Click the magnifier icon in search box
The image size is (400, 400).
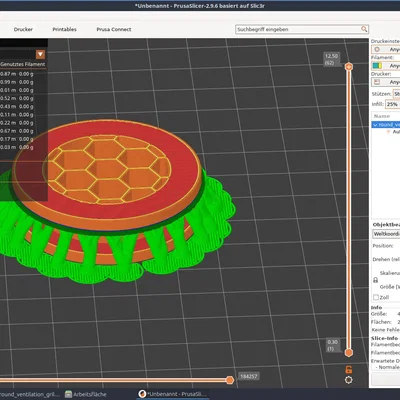[364, 29]
